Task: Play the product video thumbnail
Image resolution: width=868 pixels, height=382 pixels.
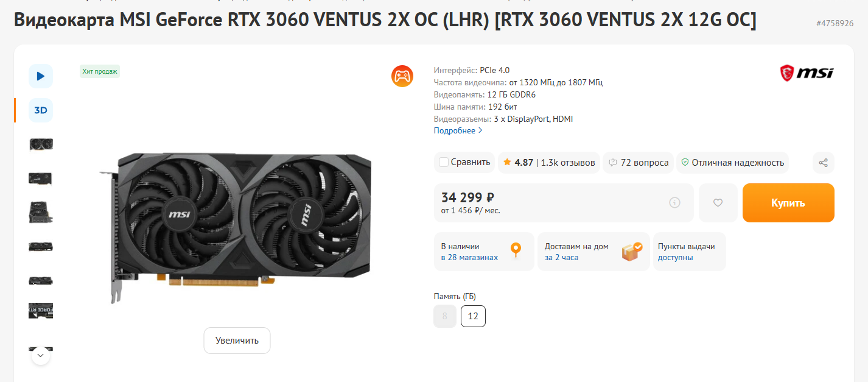Action: (x=41, y=76)
